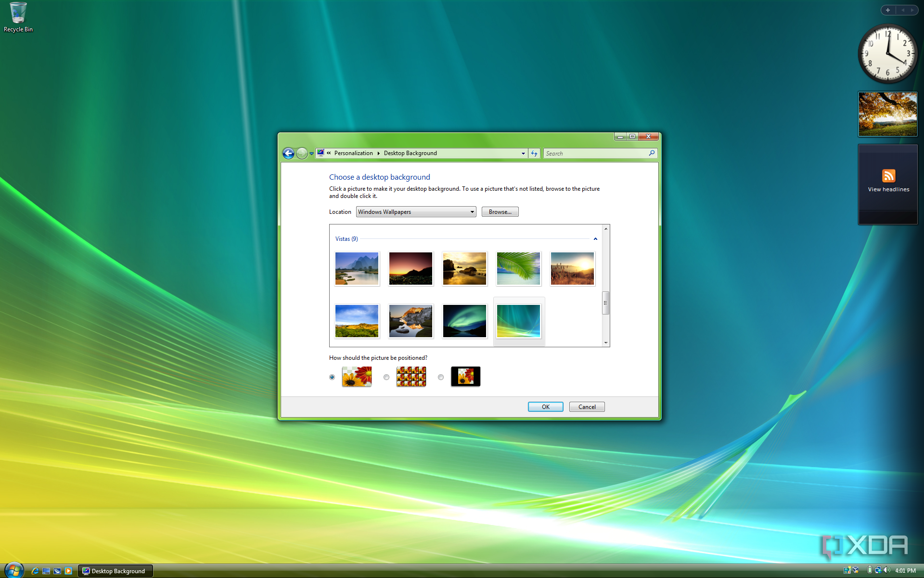Select the tile position radio button
Screen dimensions: 924x578
point(386,377)
